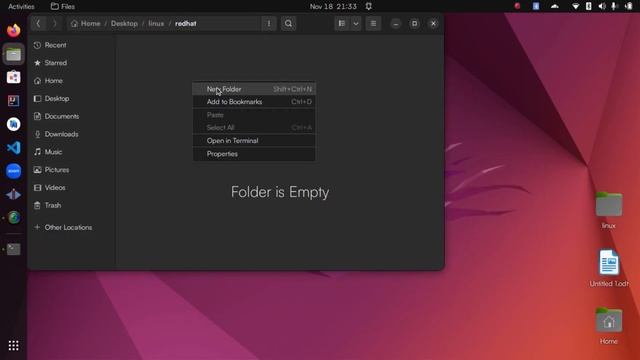The image size is (640, 360).
Task: Show Applications grid button
Action: pyautogui.click(x=13, y=345)
